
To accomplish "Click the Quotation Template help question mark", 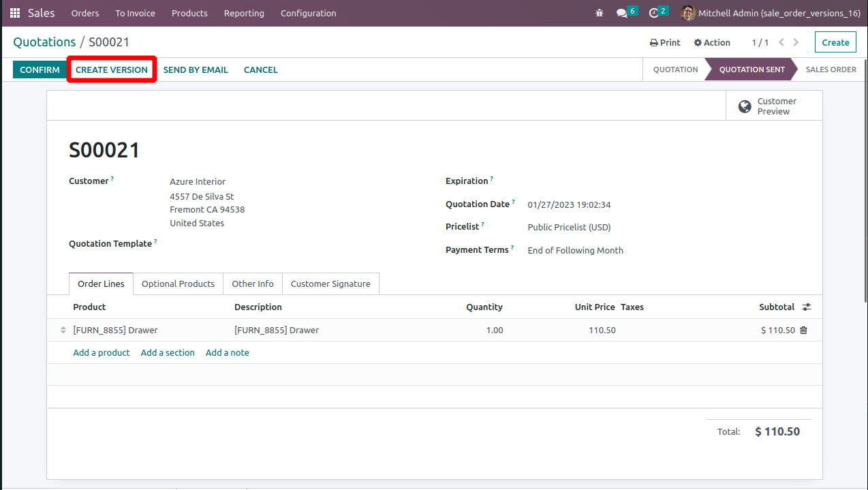I will click(x=155, y=241).
